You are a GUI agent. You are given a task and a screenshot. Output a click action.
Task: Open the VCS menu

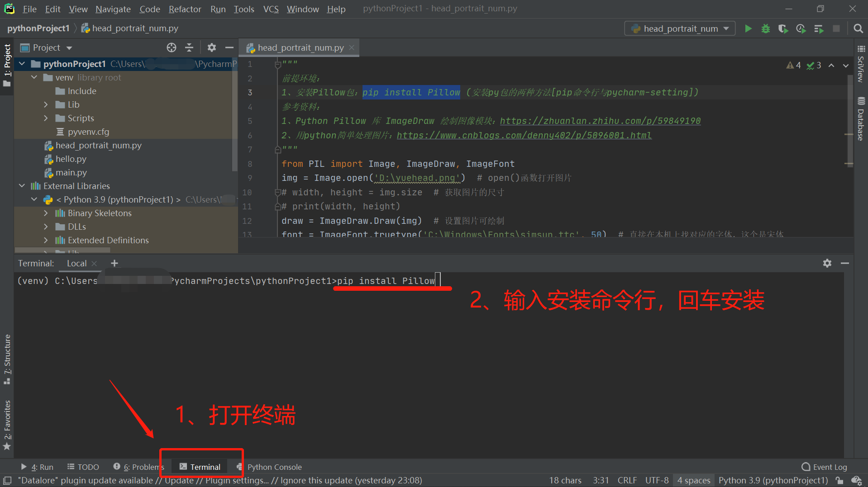[x=271, y=9]
